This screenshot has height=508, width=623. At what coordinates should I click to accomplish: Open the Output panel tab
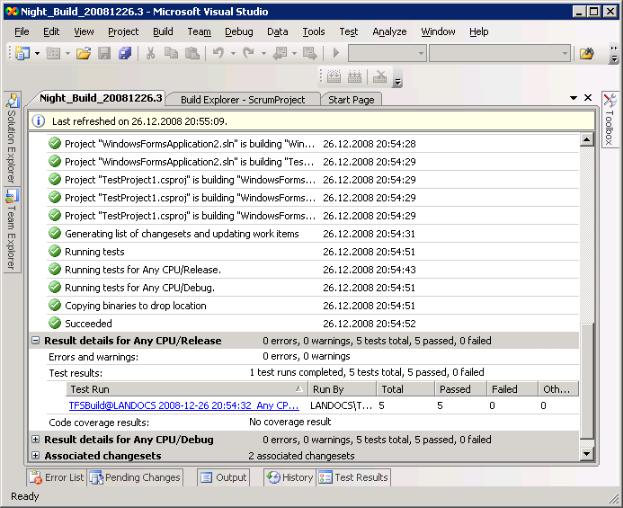coord(223,477)
